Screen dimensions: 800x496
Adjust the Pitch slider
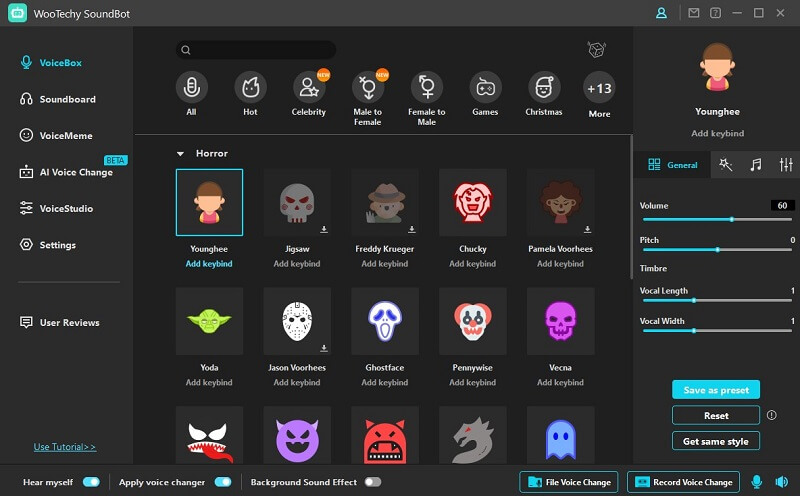(717, 250)
